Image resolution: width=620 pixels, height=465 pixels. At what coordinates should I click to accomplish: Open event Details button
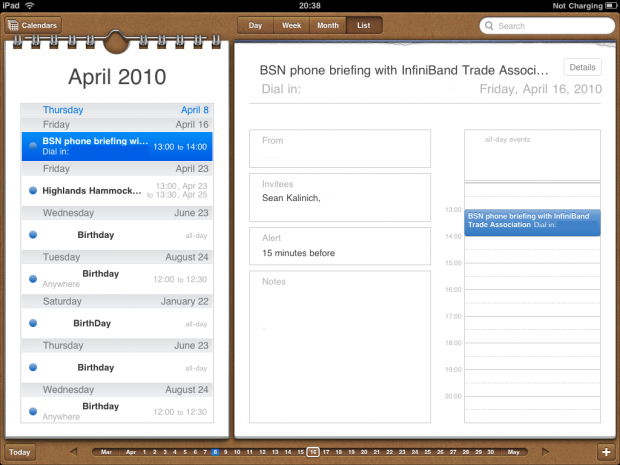tap(582, 67)
